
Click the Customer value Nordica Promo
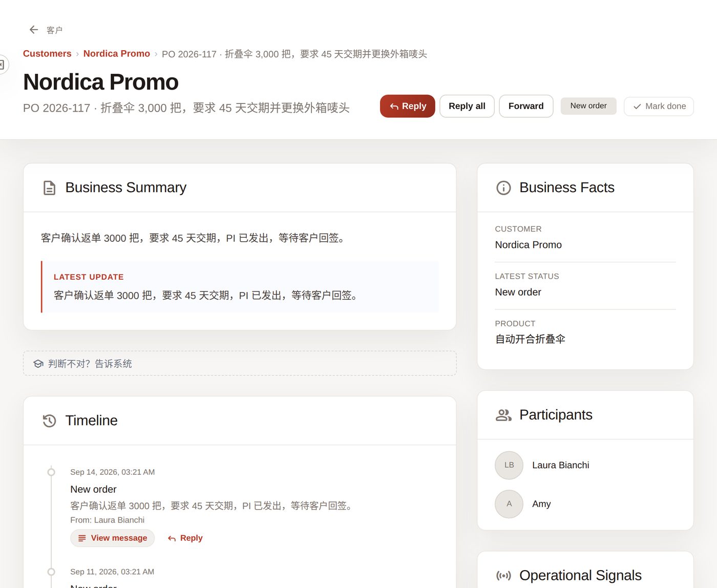click(528, 245)
